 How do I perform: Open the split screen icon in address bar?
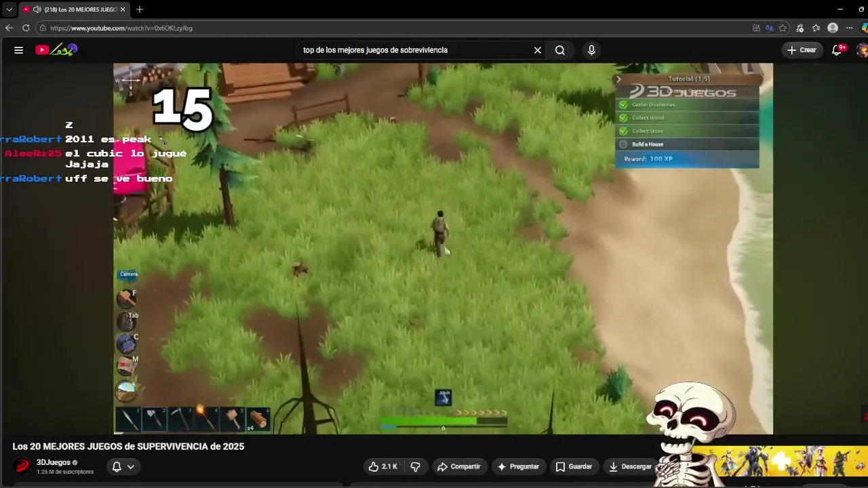coord(756,28)
